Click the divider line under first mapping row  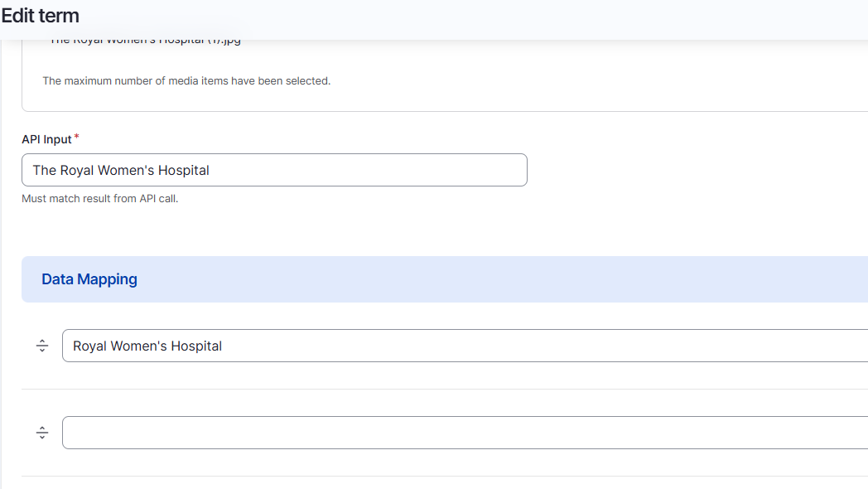[x=445, y=389]
